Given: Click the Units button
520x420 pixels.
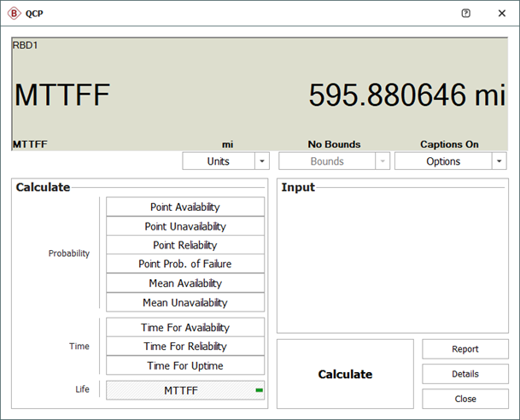Looking at the screenshot, I should [x=218, y=161].
